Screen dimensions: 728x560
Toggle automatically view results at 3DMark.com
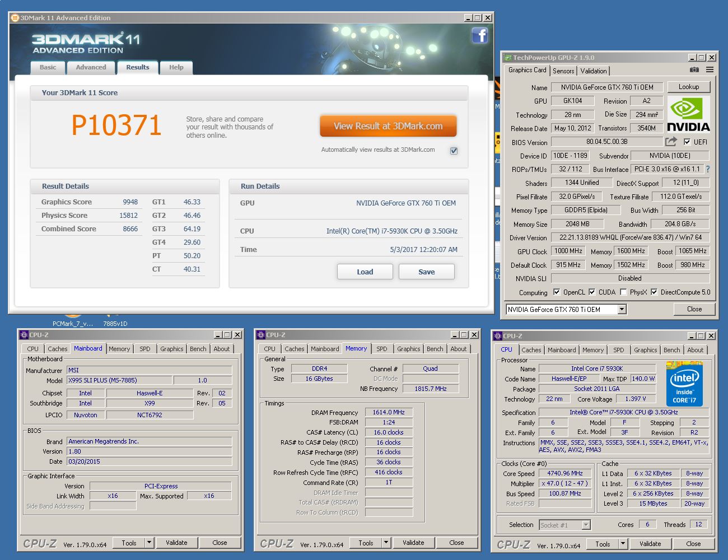[454, 151]
